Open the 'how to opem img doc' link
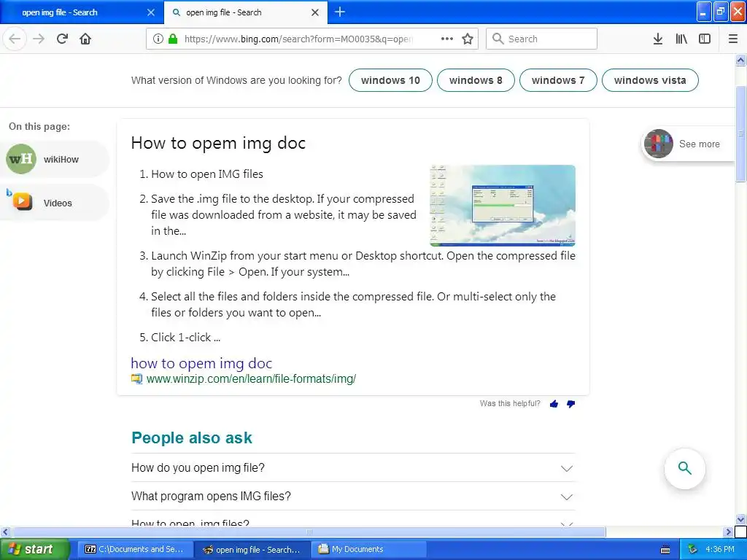747x560 pixels. pos(201,363)
